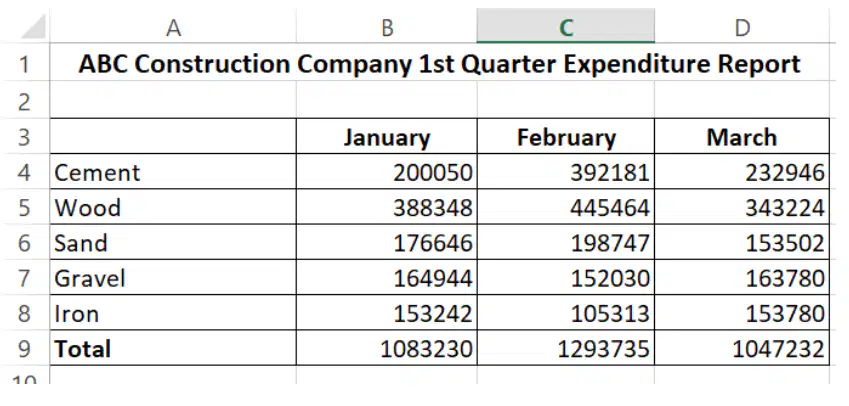The image size is (849, 406).
Task: Click cell with value 445464
Action: click(566, 207)
